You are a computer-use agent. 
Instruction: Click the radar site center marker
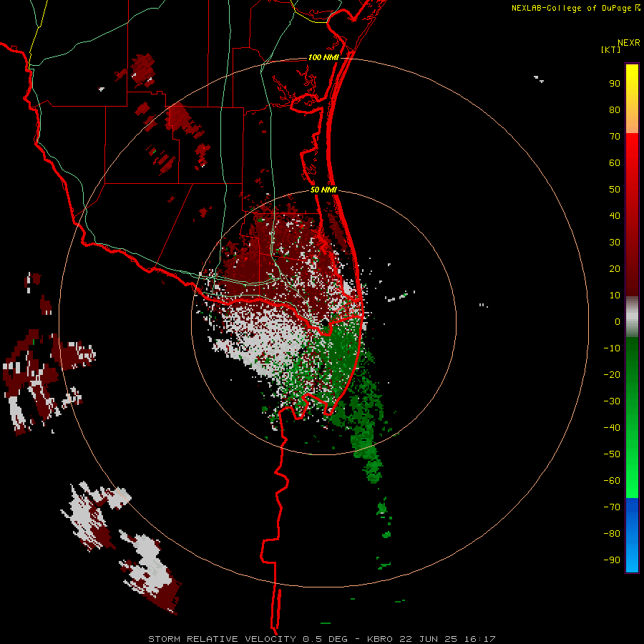point(325,323)
